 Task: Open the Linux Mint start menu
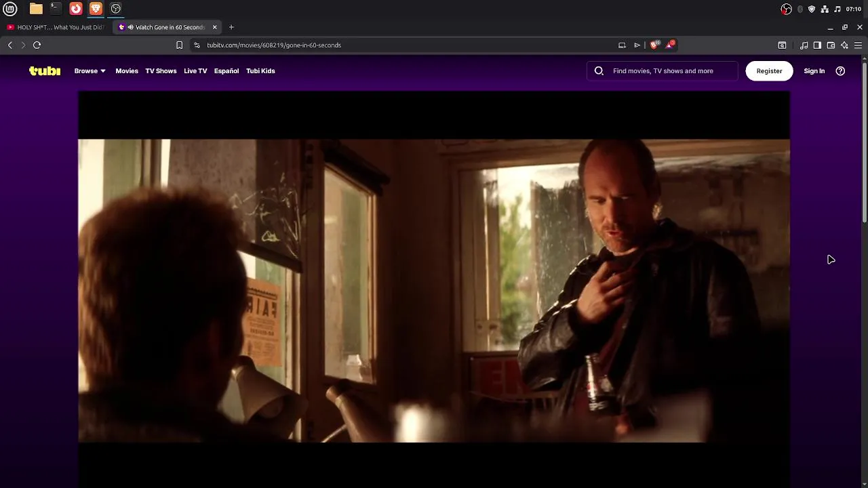coord(10,9)
